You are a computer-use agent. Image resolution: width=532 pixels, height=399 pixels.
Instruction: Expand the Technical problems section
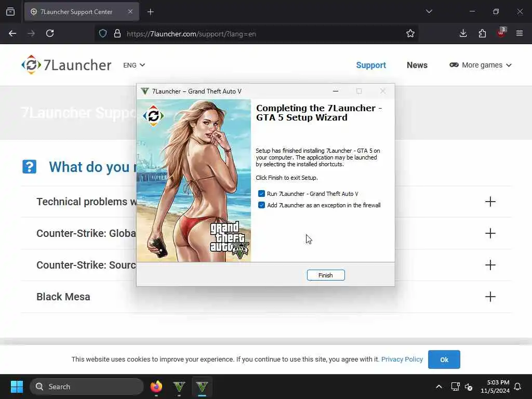click(490, 202)
